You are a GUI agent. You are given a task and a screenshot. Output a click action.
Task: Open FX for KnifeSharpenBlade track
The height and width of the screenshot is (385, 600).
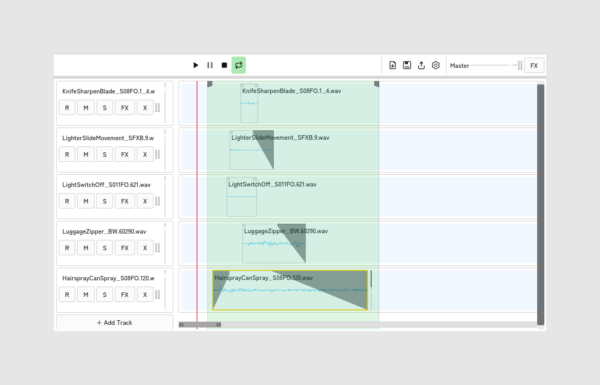pyautogui.click(x=125, y=108)
